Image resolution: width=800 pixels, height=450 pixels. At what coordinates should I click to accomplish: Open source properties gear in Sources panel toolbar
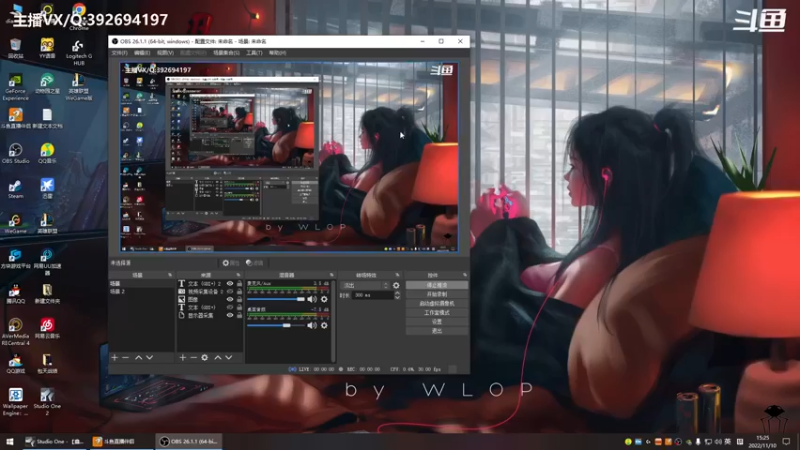click(x=205, y=358)
